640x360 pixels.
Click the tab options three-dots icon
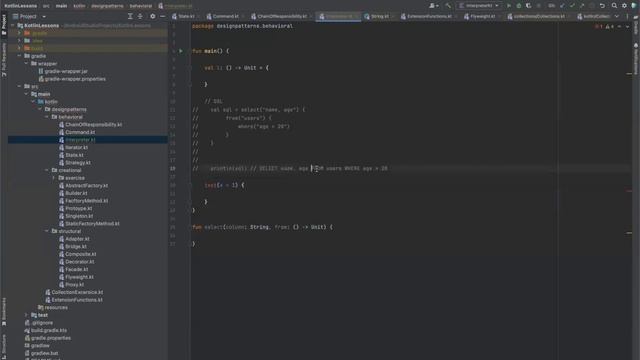[627, 16]
